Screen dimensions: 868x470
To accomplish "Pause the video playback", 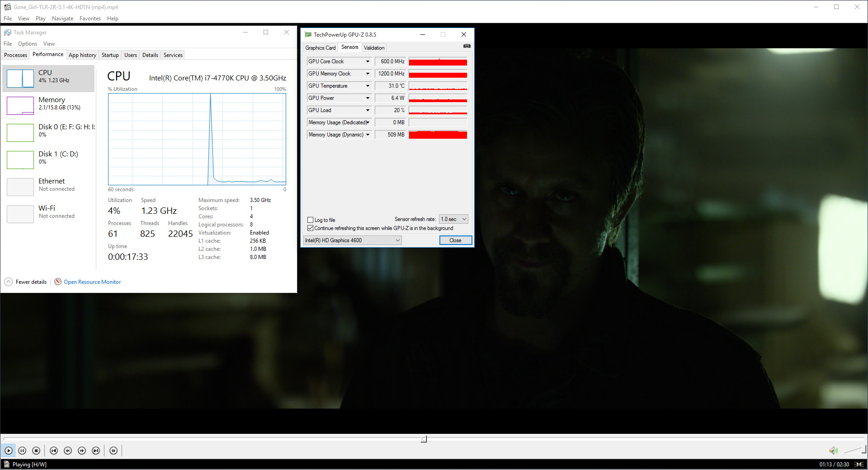I will [22, 451].
